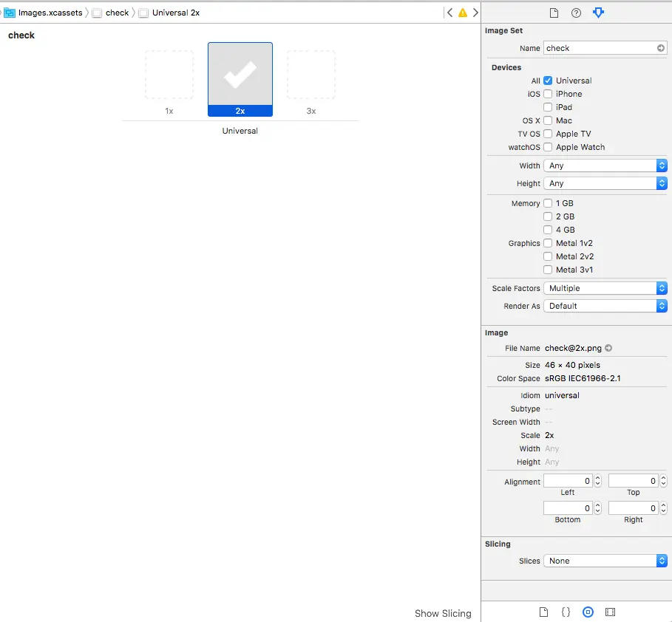
Task: Click the Bottom alignment stepper
Action: 598,508
